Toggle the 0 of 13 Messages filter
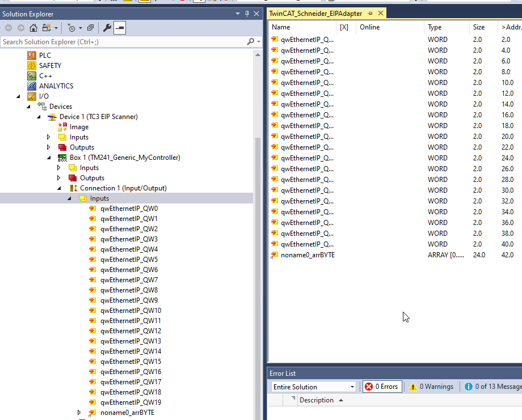 click(x=492, y=387)
